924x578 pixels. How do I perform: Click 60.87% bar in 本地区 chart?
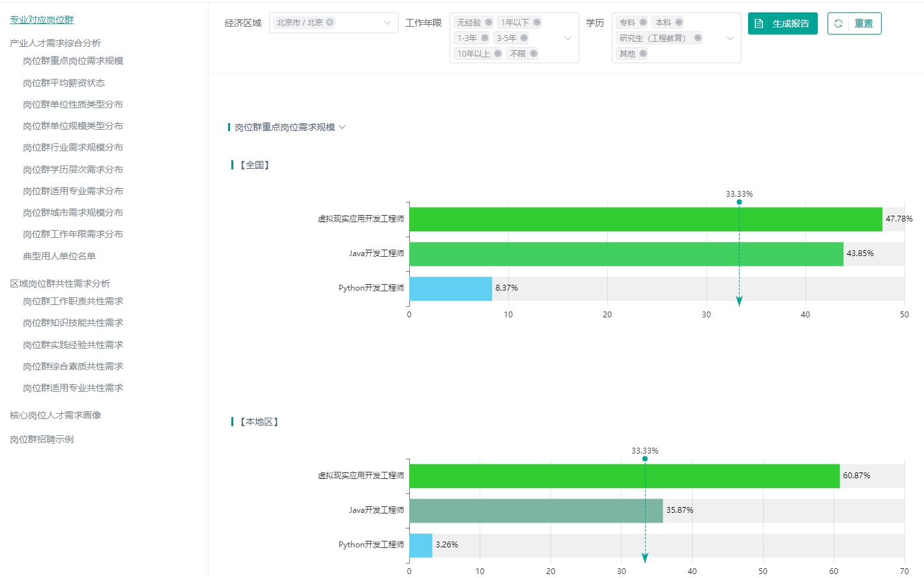[624, 476]
